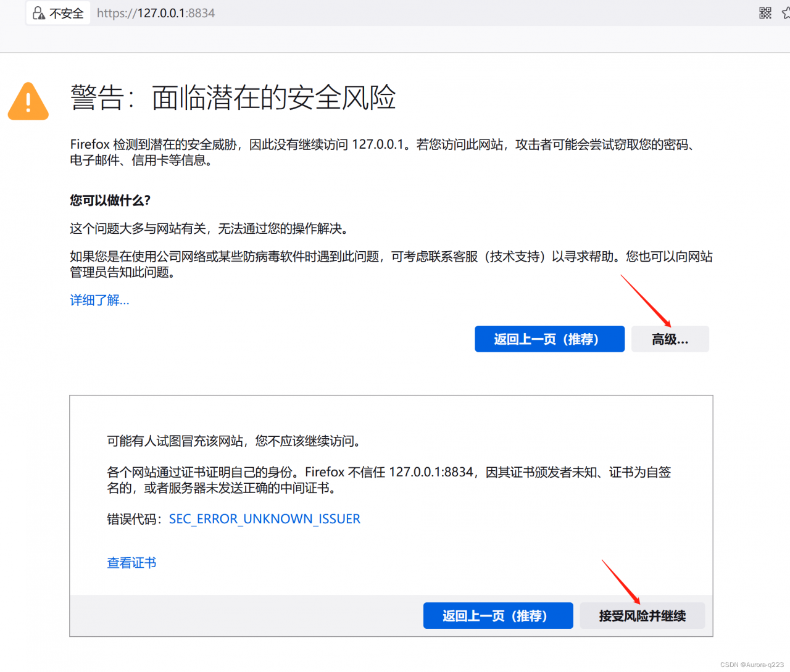Open the 详细了解... link
790x672 pixels.
click(x=99, y=300)
